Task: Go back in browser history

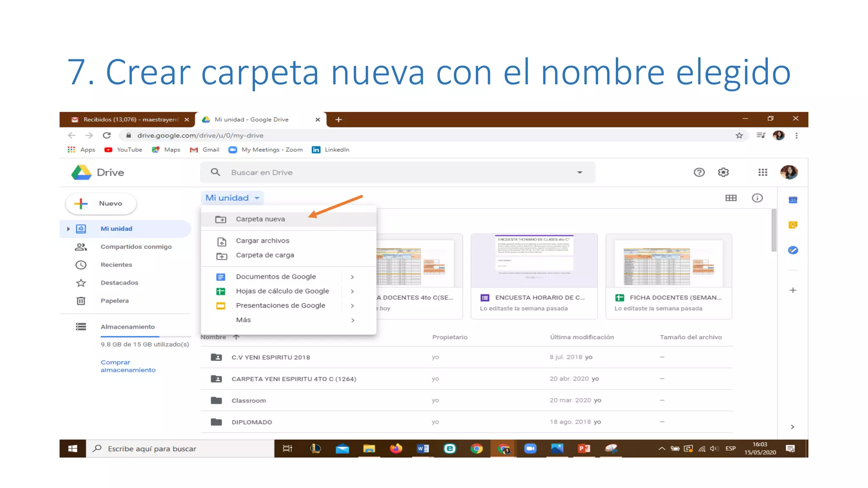Action: tap(72, 136)
